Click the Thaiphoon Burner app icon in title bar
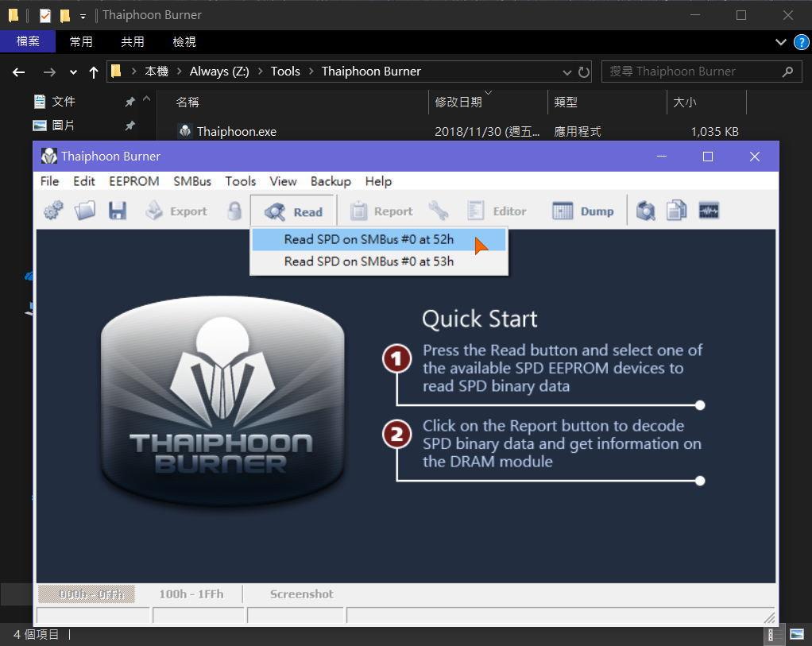This screenshot has width=812, height=646. tap(49, 156)
